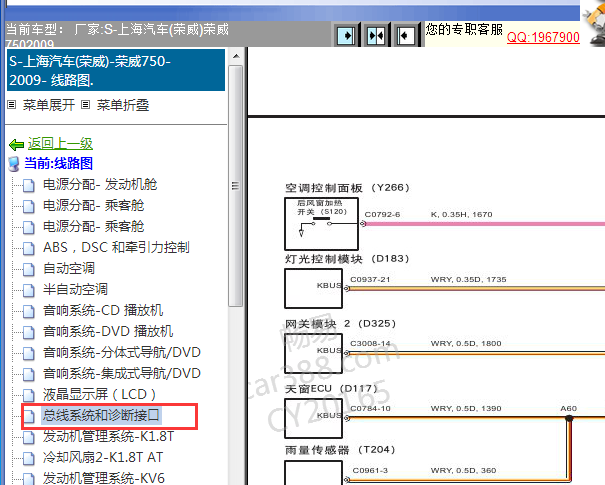Click page icon beside 音响系统-DVD 播放机
The image size is (605, 485).
(x=29, y=332)
